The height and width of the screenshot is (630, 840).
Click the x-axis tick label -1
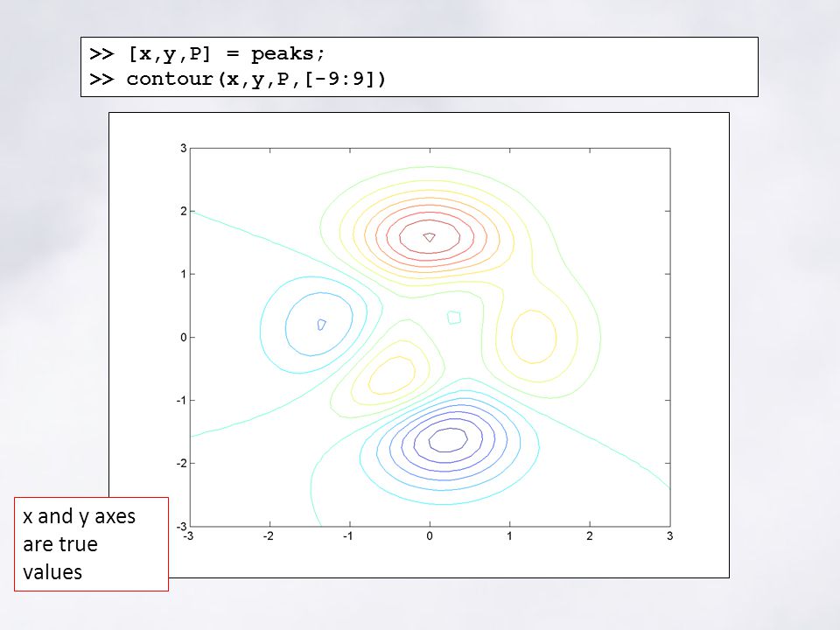[347, 536]
